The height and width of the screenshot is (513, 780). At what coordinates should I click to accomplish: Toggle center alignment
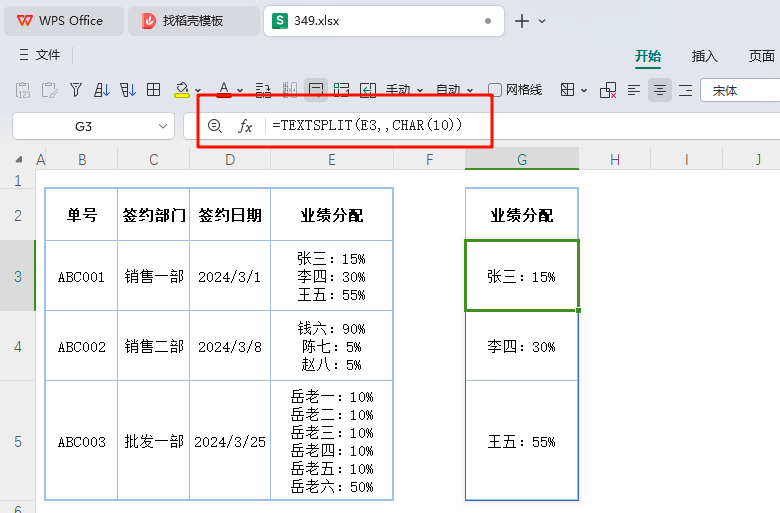point(660,90)
